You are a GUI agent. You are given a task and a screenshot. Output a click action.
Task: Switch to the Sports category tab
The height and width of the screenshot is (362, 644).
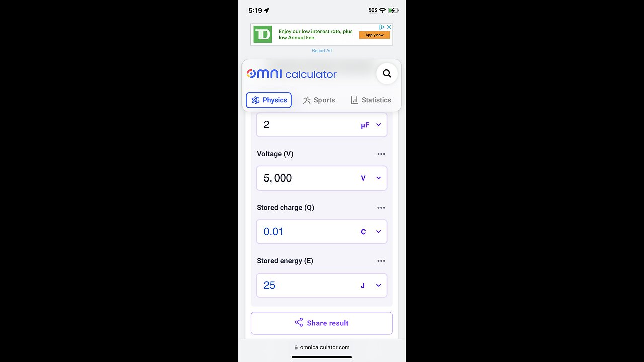318,100
